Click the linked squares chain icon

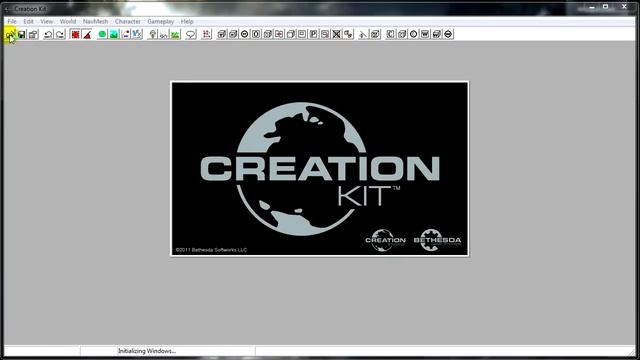tap(348, 34)
